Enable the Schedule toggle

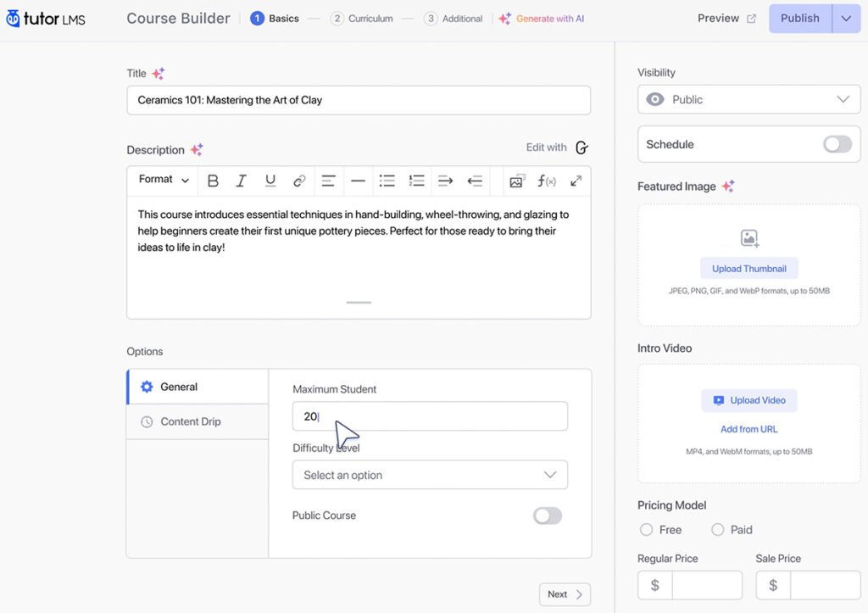[837, 144]
